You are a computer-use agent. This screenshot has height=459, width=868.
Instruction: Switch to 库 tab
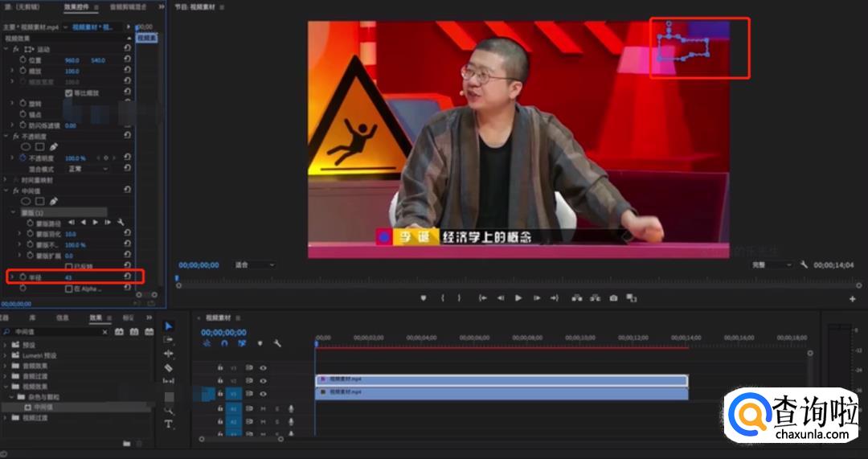coord(32,318)
